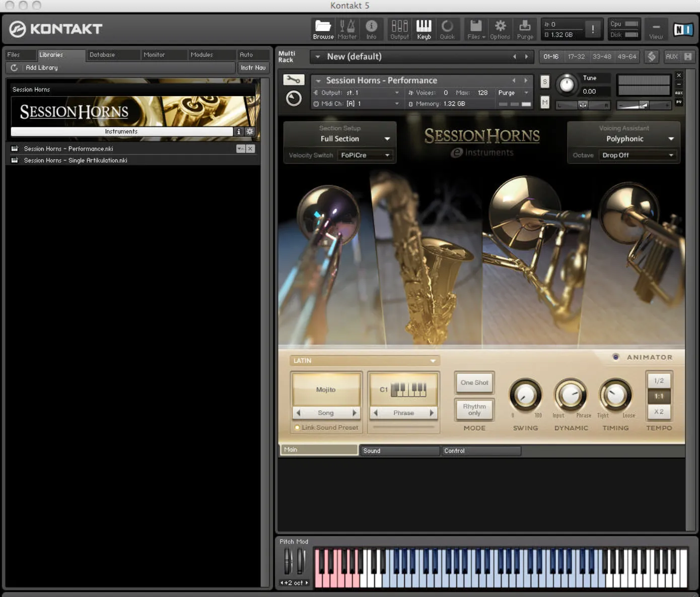Toggle the Animator power button

[x=615, y=357]
